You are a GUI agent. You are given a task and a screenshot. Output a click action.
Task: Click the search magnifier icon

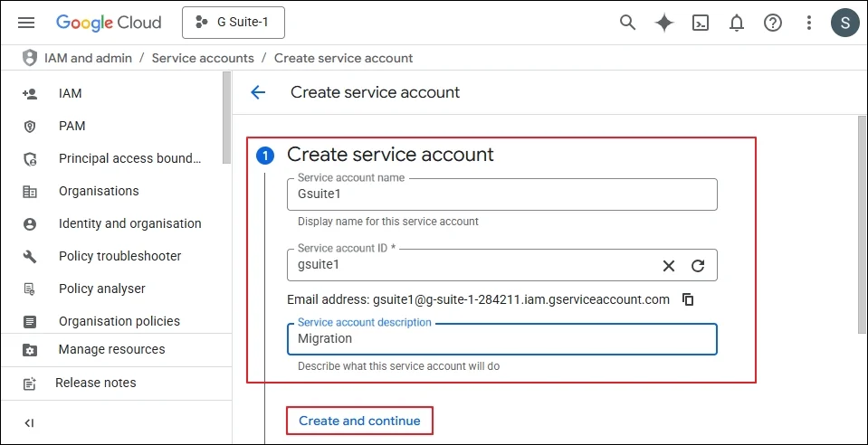pos(627,23)
